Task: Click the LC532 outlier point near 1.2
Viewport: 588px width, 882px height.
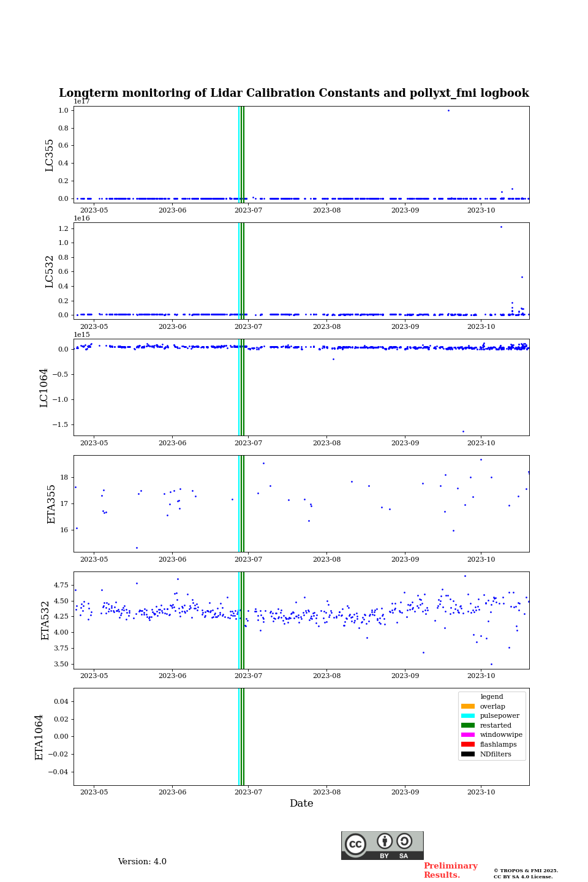Action: pyautogui.click(x=501, y=227)
